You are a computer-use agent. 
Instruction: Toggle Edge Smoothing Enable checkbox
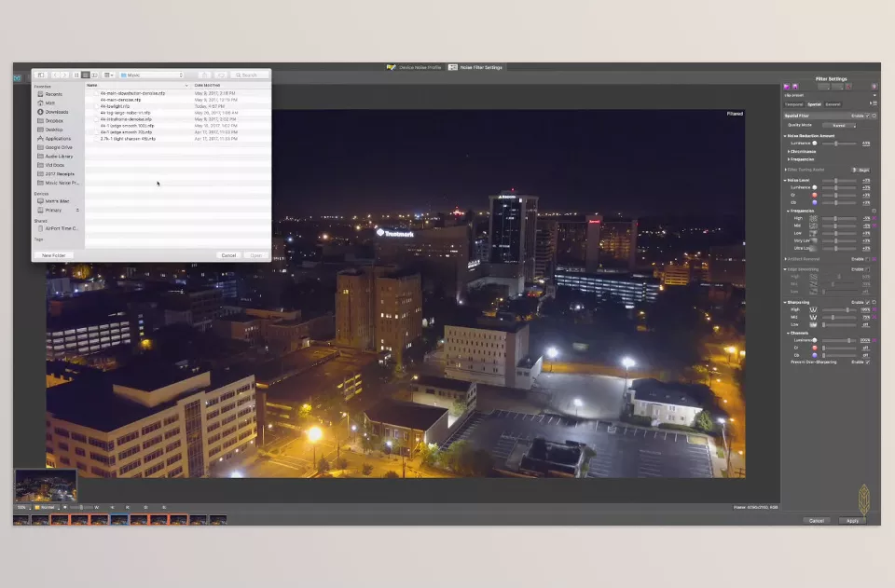(868, 269)
